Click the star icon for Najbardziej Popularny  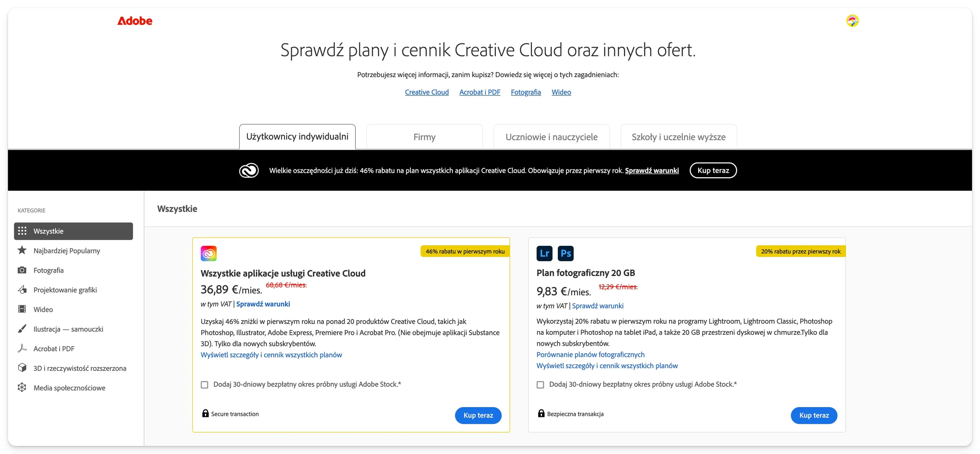[x=22, y=250]
